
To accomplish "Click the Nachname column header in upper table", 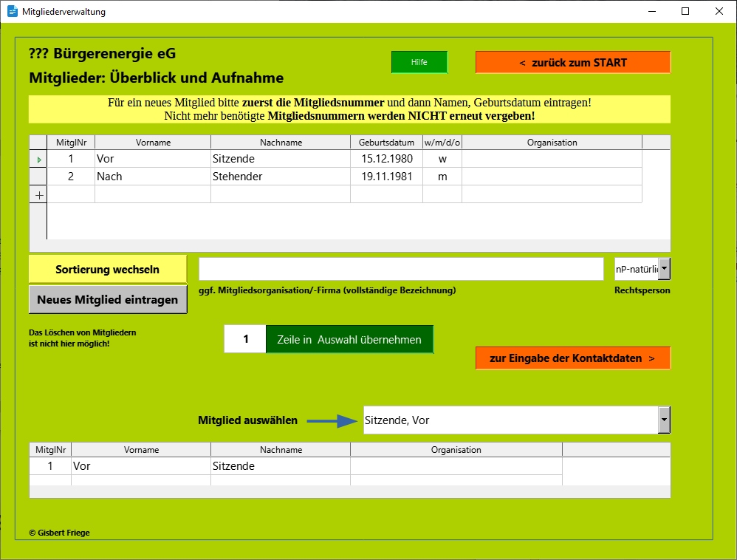I will click(281, 143).
